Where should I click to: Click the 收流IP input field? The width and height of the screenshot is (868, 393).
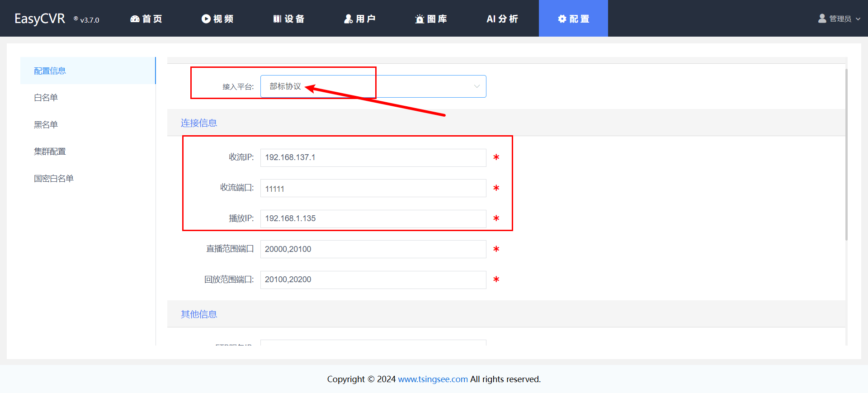[373, 158]
